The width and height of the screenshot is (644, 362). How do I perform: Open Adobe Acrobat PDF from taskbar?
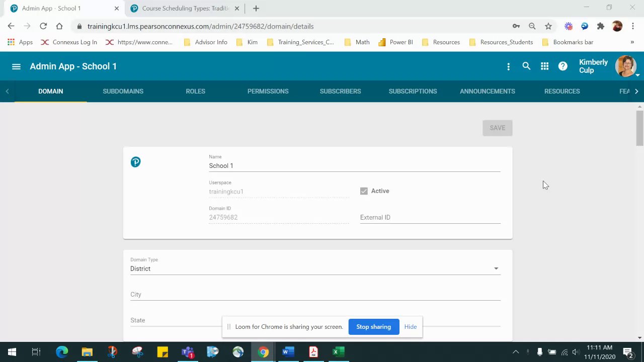click(313, 352)
